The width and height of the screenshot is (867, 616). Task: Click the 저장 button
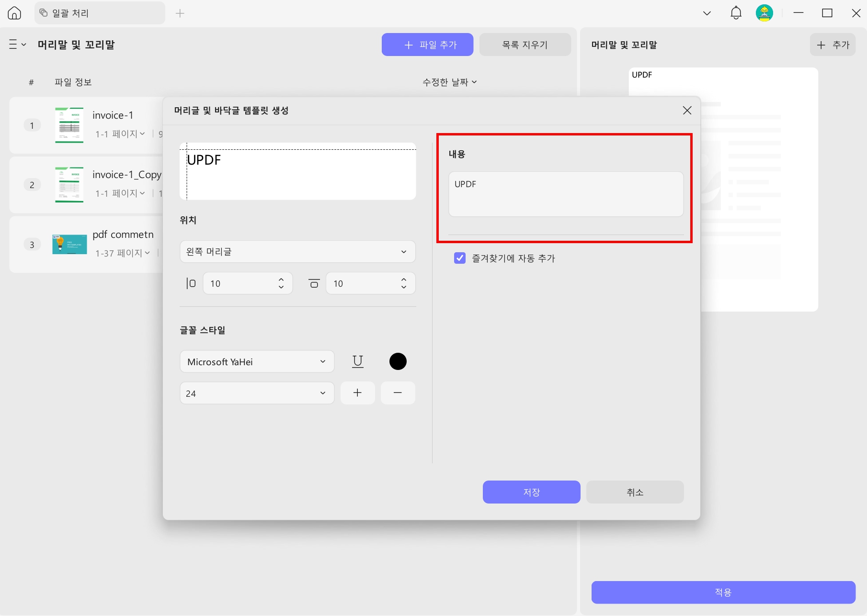531,492
